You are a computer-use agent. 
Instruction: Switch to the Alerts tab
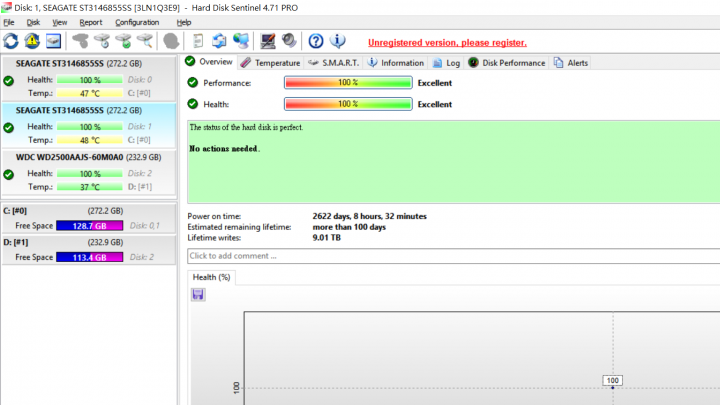[x=571, y=63]
